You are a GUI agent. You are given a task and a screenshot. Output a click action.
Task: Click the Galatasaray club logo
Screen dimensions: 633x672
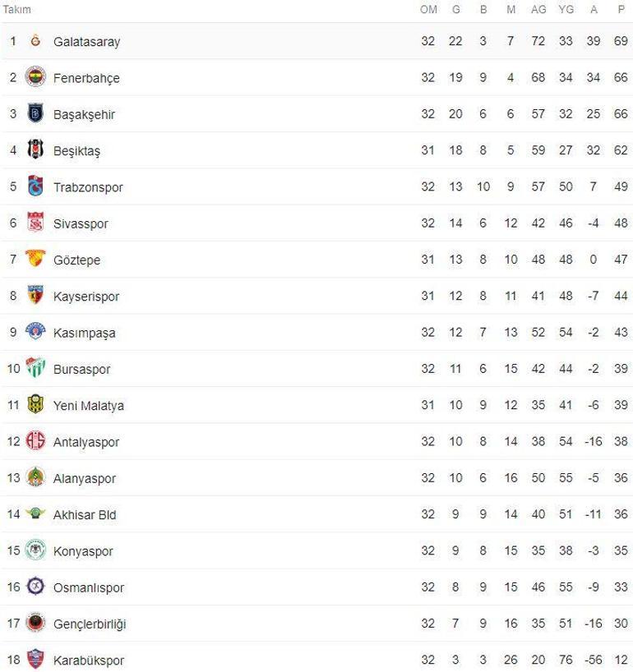pos(35,41)
